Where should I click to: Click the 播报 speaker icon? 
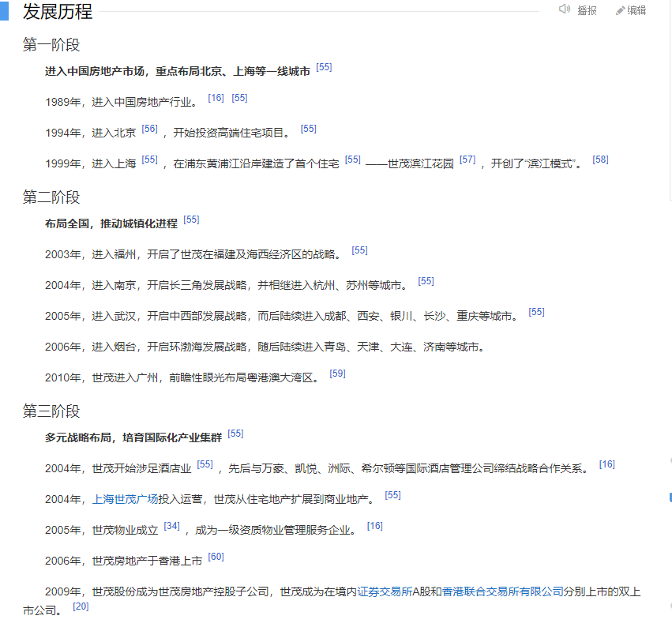(564, 9)
